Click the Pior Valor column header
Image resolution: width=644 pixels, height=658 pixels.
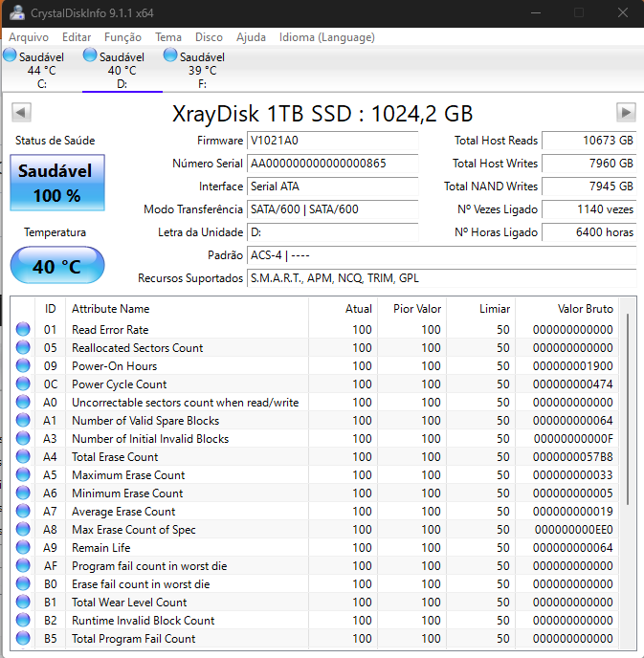(412, 309)
